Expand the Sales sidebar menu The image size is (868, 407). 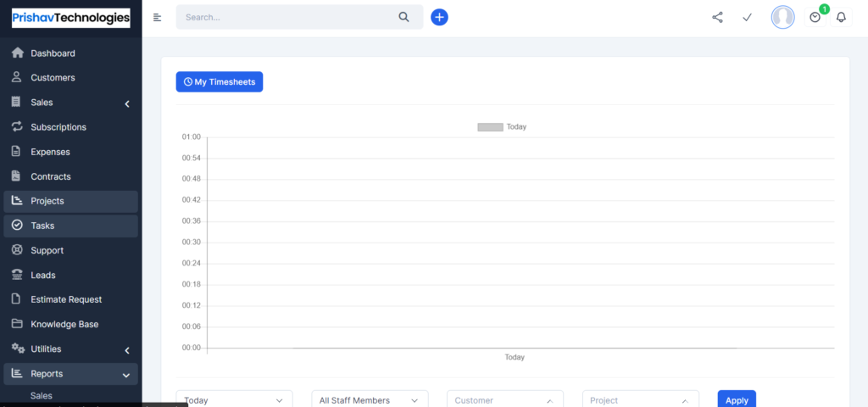coord(71,103)
